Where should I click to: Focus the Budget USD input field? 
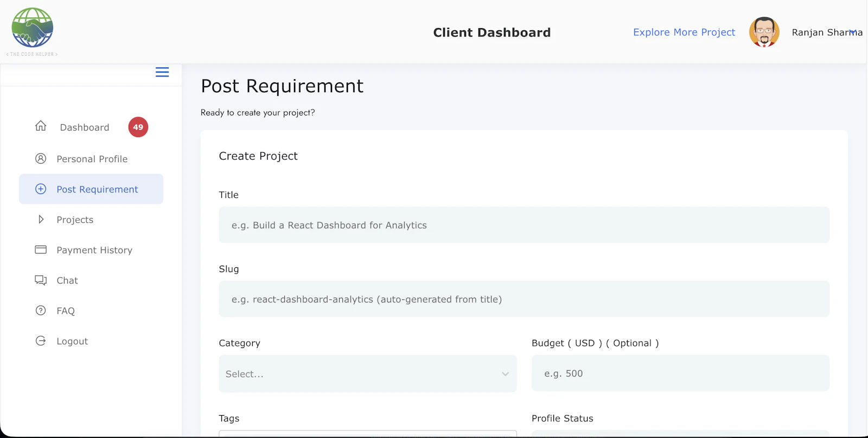click(680, 373)
